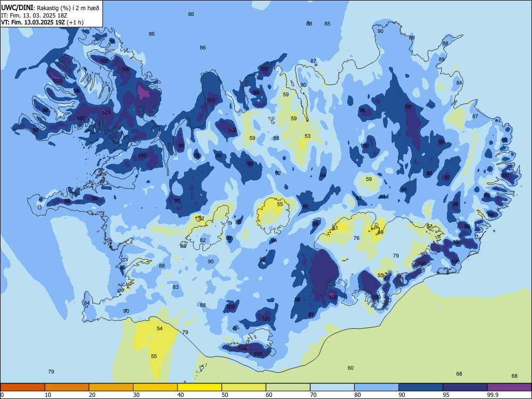Viewport: 532px width, 399px height.
Task: Select the orange 10–20 legend color band
Action: coord(67,387)
